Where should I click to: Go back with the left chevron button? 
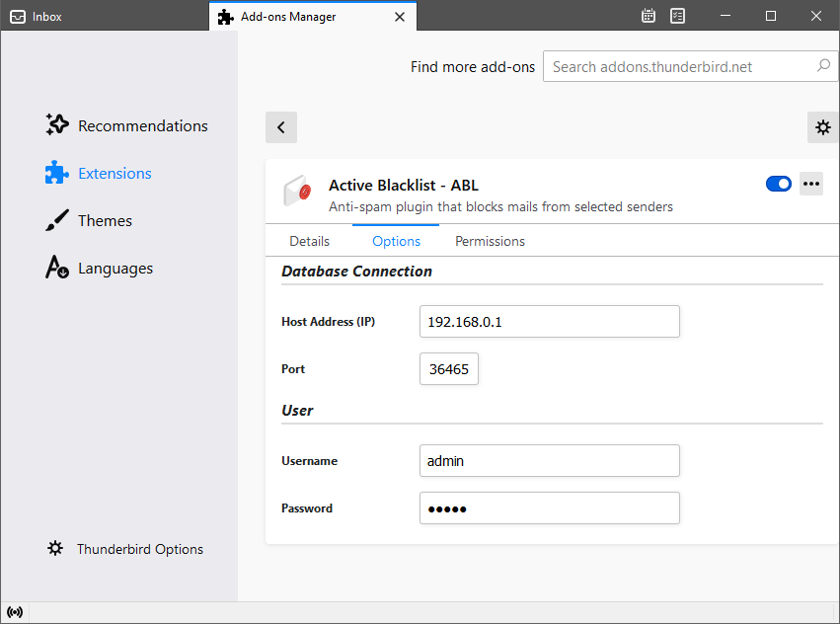click(x=281, y=127)
